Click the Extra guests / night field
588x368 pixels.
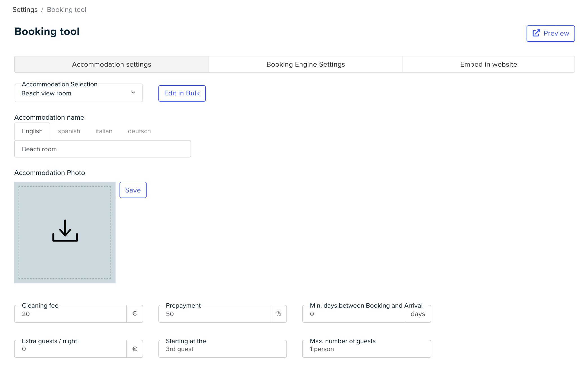pyautogui.click(x=70, y=349)
